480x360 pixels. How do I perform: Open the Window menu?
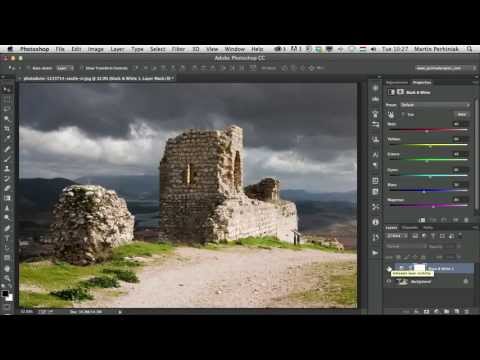pyautogui.click(x=235, y=49)
